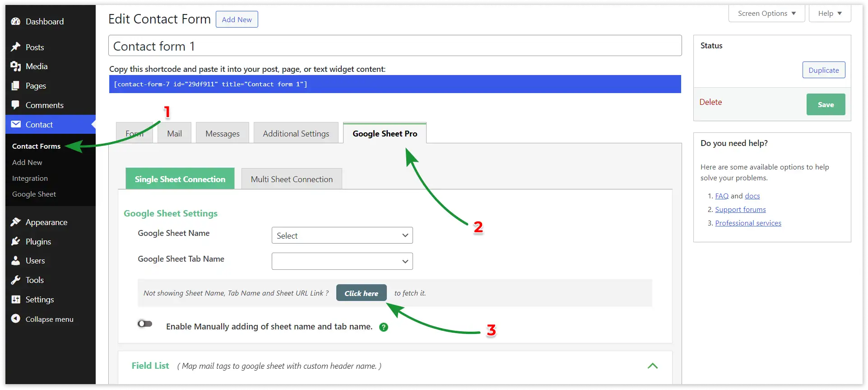Expand the Screen Options panel
The image size is (868, 390).
click(766, 14)
